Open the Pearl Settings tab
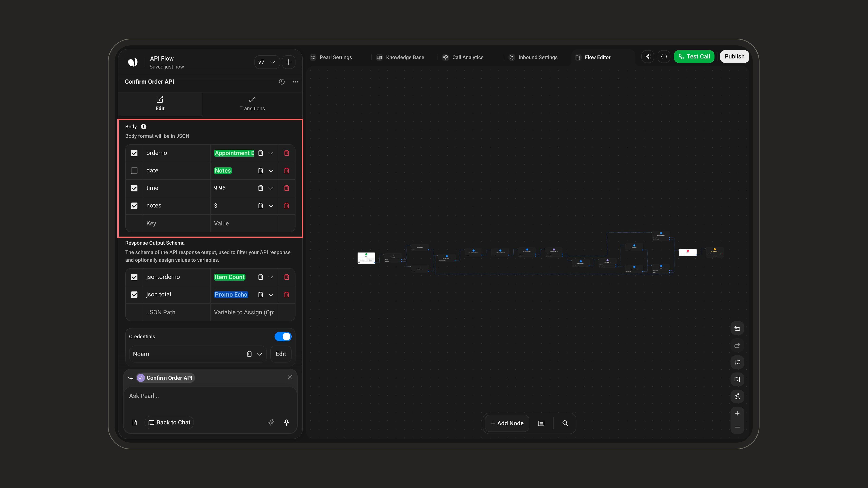Image resolution: width=868 pixels, height=488 pixels. click(x=331, y=57)
